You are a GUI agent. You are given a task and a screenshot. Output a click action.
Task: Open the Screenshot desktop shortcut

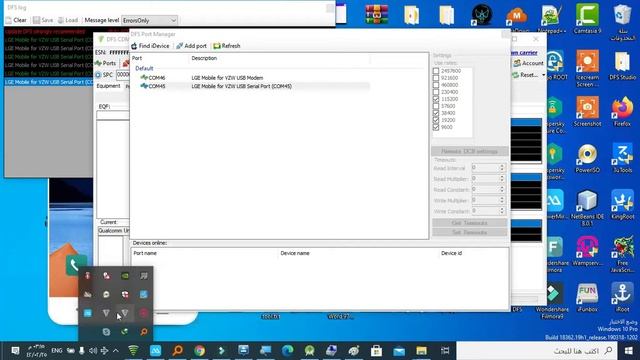pyautogui.click(x=587, y=111)
